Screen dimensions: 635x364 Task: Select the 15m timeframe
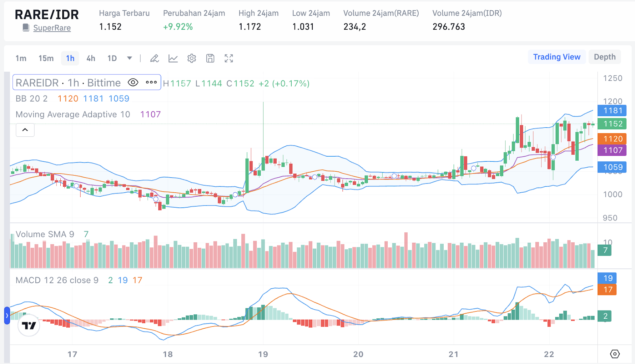click(46, 58)
